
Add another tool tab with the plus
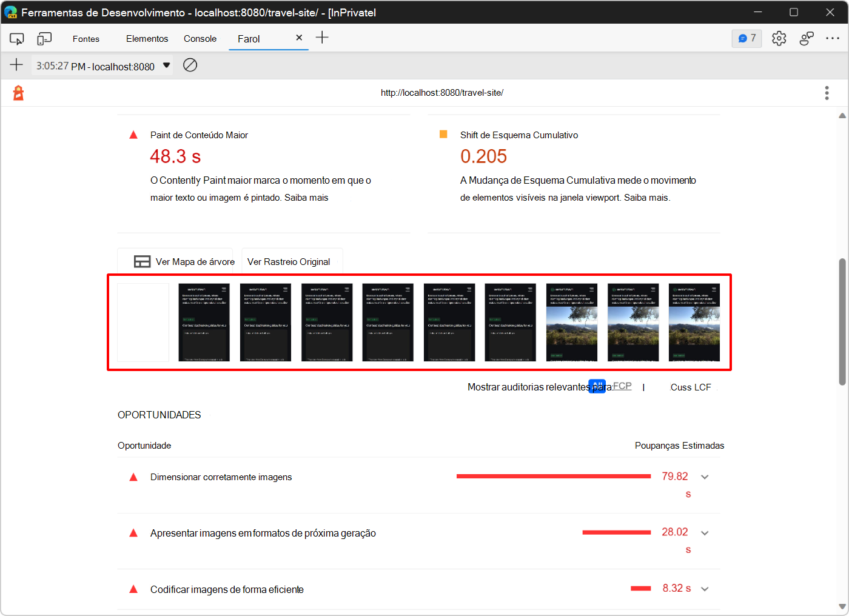322,38
